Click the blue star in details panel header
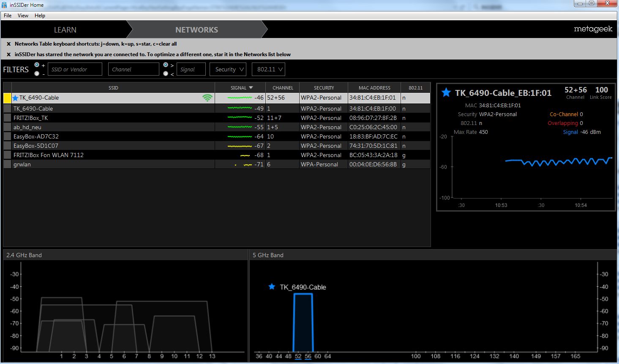 [446, 92]
